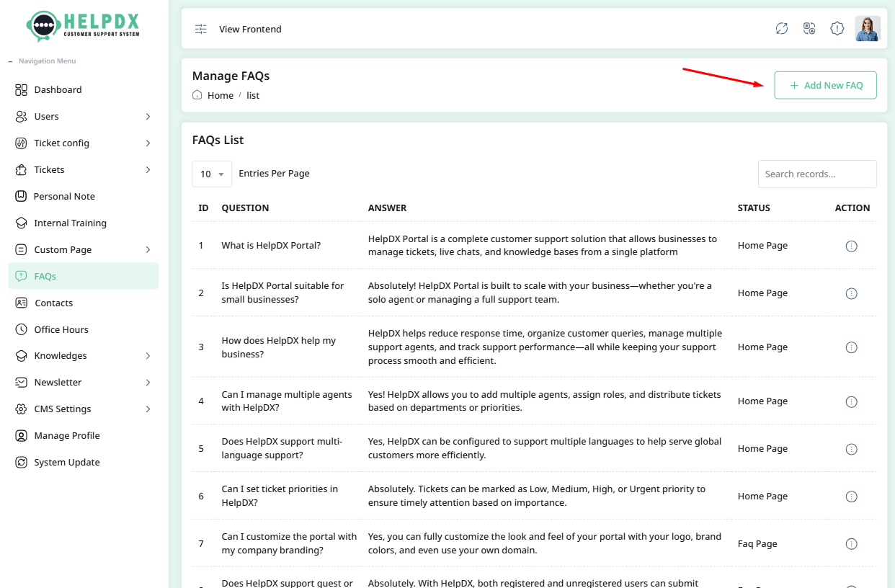
Task: Click the question 'Can I set ticket priorities in HelpDX?'
Action: coord(280,496)
